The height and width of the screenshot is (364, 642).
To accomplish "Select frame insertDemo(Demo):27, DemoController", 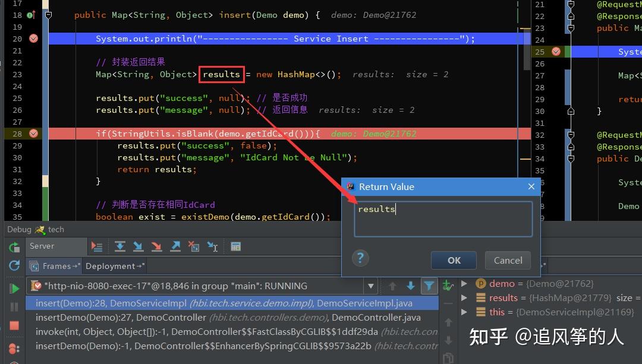I will 232,317.
